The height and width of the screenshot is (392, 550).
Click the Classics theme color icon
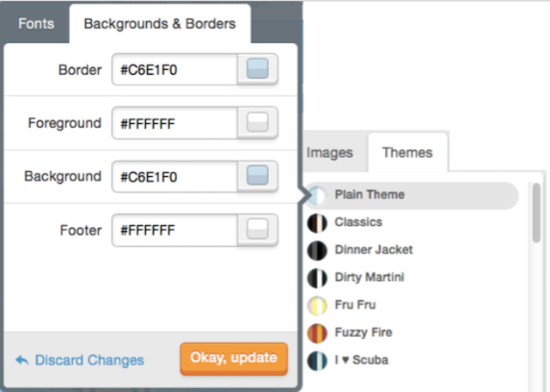317,224
